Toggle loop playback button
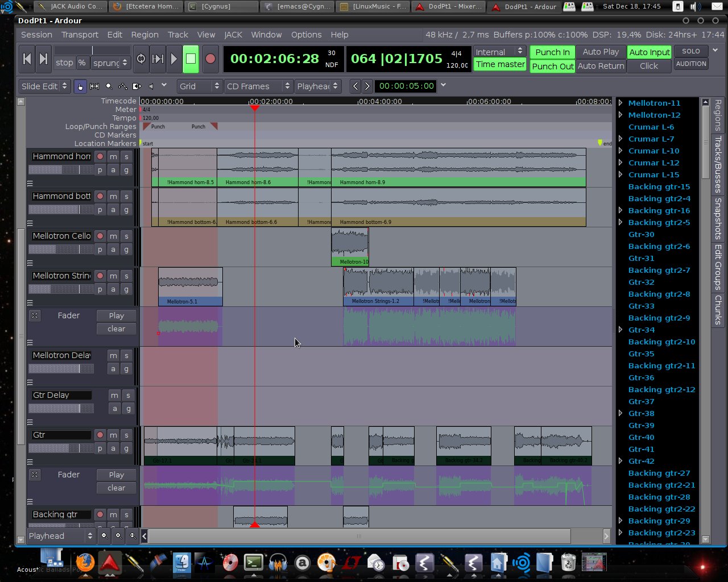This screenshot has width=728, height=582. point(141,59)
